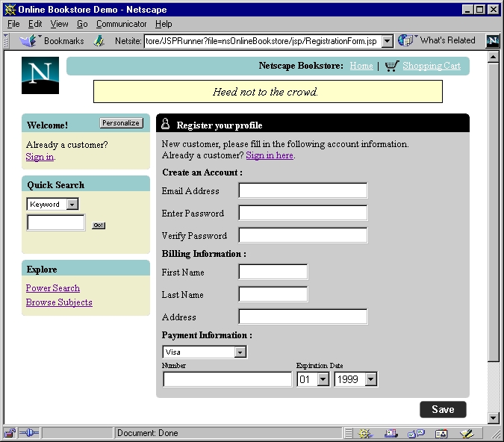Click the profile person icon in Register header
Viewport: 504px width, 442px height.
click(165, 124)
